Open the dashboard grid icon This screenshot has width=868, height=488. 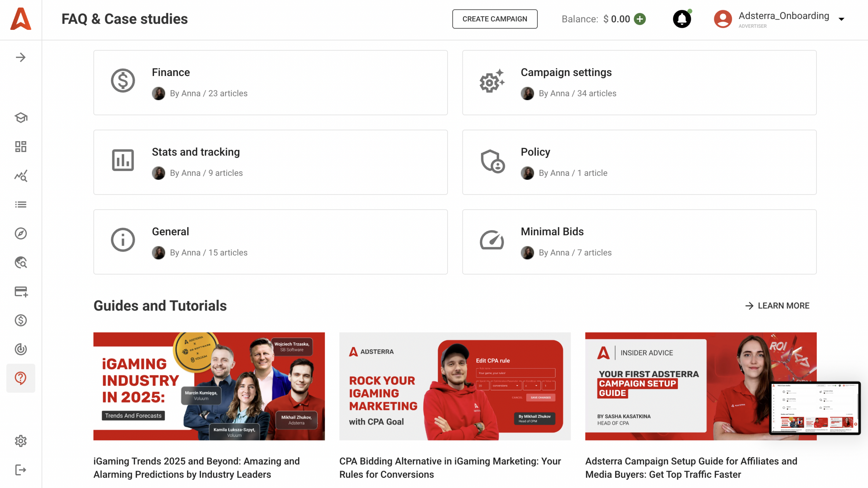(x=21, y=147)
